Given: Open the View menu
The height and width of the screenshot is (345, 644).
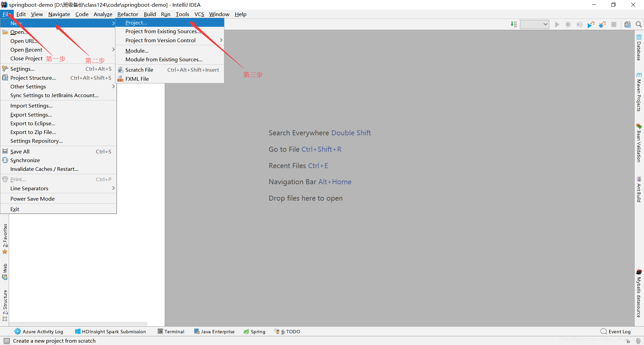Looking at the screenshot, I should point(37,14).
